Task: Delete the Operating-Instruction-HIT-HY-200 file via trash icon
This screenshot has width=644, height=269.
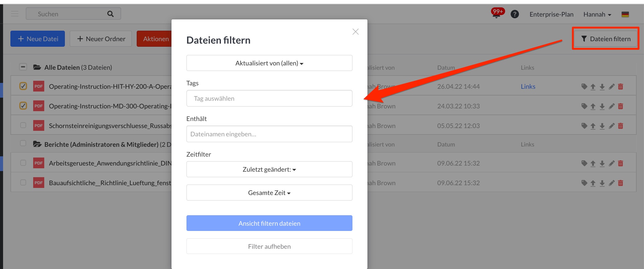Action: [x=620, y=87]
